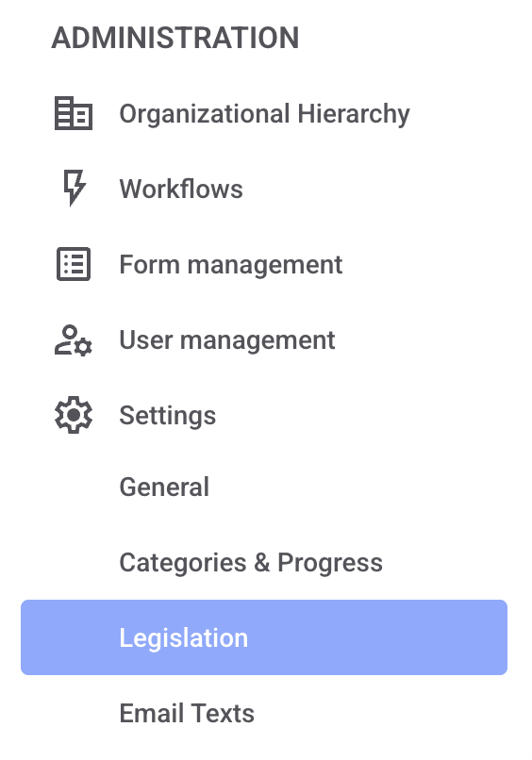Click empty blue area right of Legislation
Viewport: 532px width, 760px height.
tap(378, 637)
